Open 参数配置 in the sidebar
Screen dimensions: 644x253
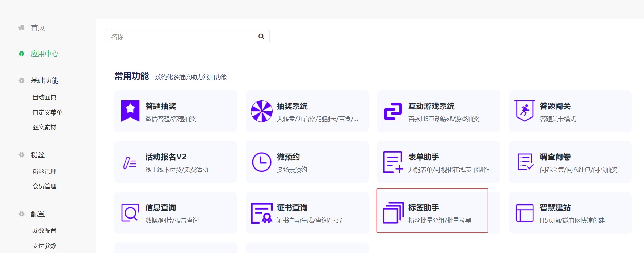click(x=45, y=231)
